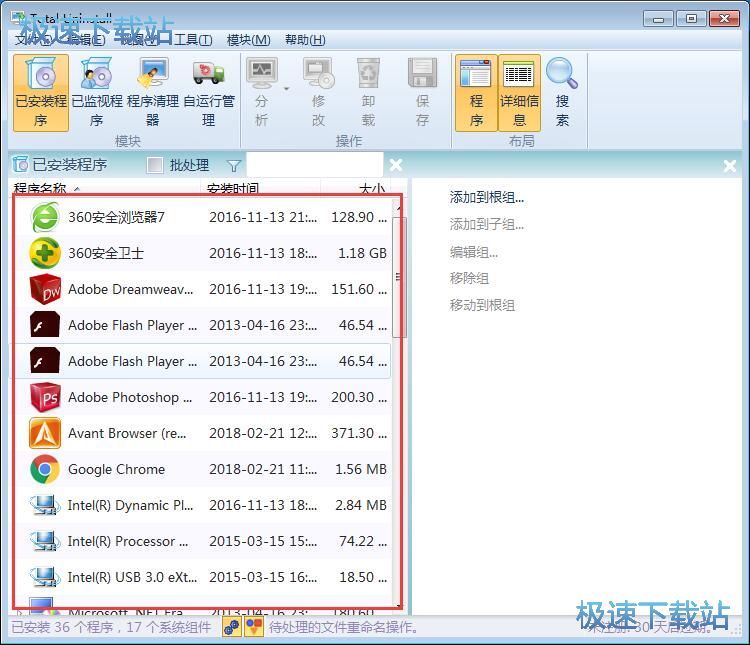Viewport: 750px width, 645px height.
Task: Select the Avant Browser icon
Action: point(45,433)
